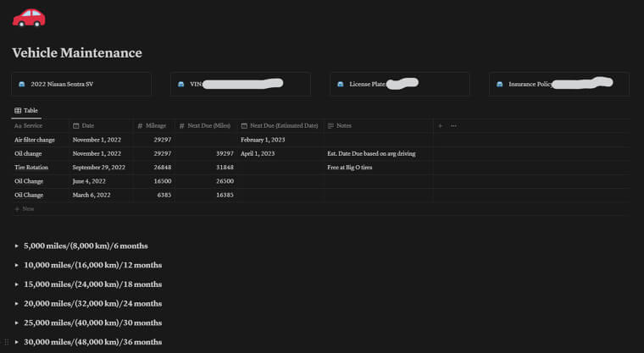Image resolution: width=644 pixels, height=353 pixels.
Task: Expand the 5,000 miles/6 months toggle
Action: coord(16,245)
